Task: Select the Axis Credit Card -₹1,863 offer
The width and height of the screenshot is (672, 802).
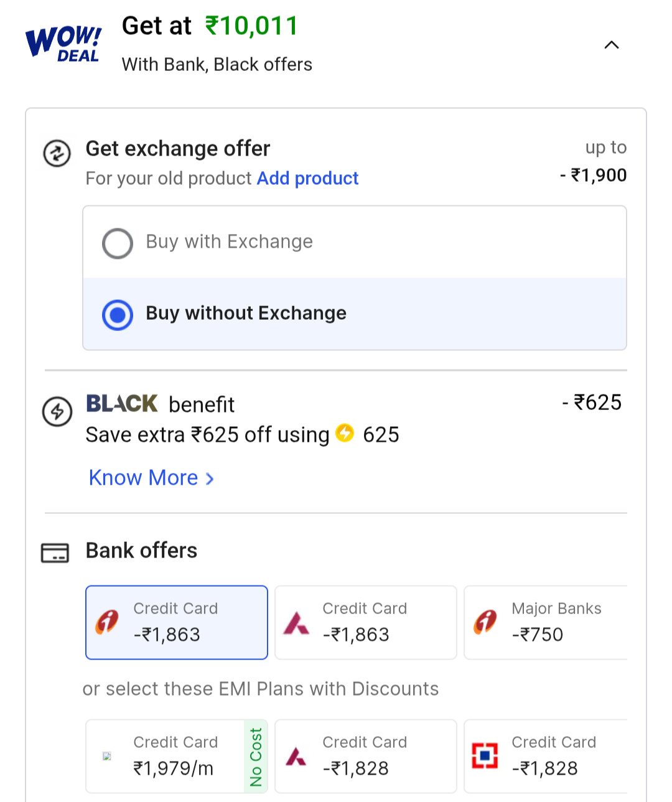Action: click(x=366, y=622)
